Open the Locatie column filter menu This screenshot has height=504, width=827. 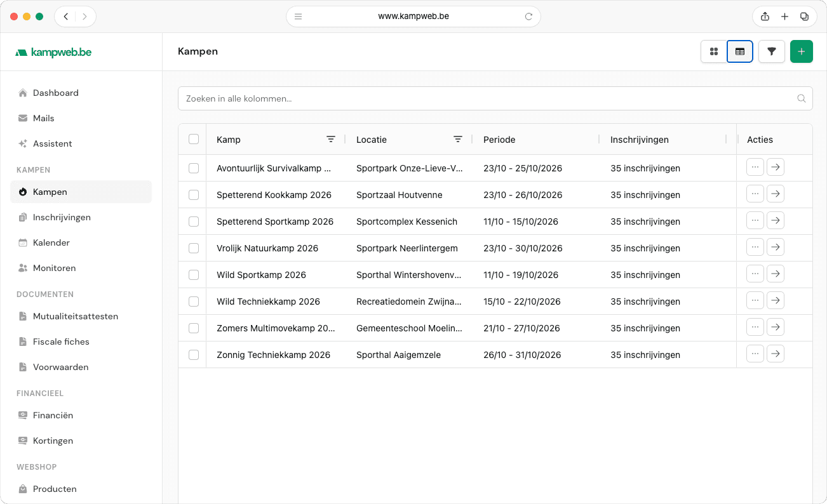click(458, 139)
